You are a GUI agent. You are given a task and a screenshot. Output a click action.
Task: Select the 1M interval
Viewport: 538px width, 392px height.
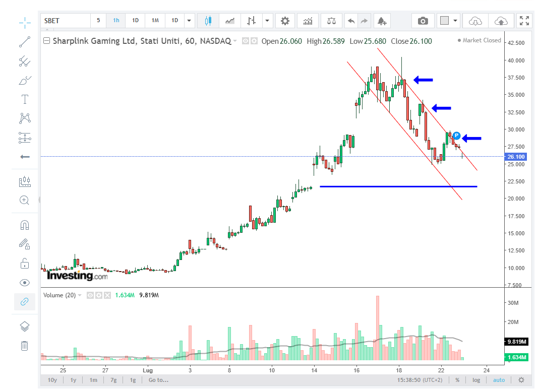pos(155,21)
